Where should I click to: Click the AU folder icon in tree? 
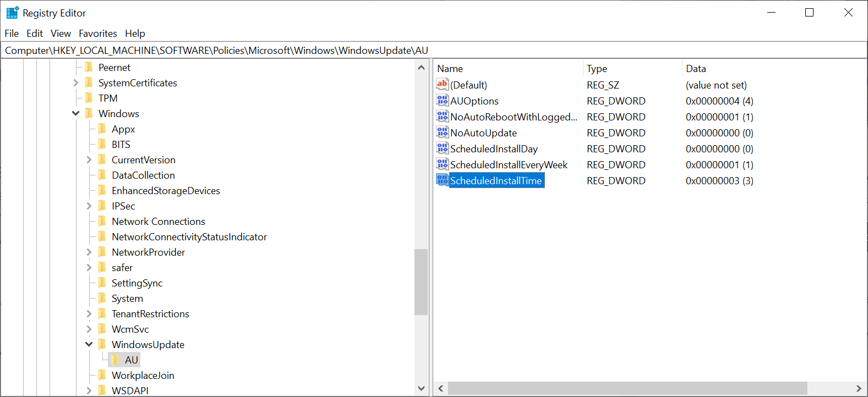click(x=115, y=360)
